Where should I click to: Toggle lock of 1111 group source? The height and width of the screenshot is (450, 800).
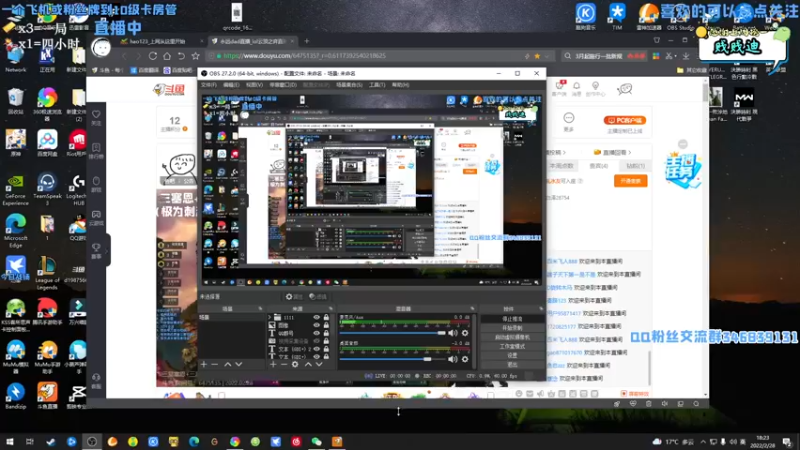pyautogui.click(x=327, y=317)
